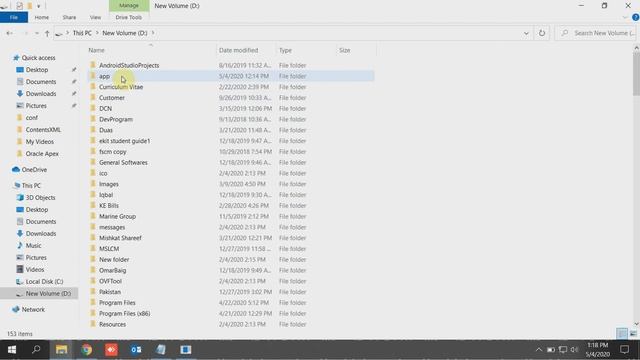The width and height of the screenshot is (640, 360).
Task: Open the Help question mark icon
Action: (x=636, y=18)
